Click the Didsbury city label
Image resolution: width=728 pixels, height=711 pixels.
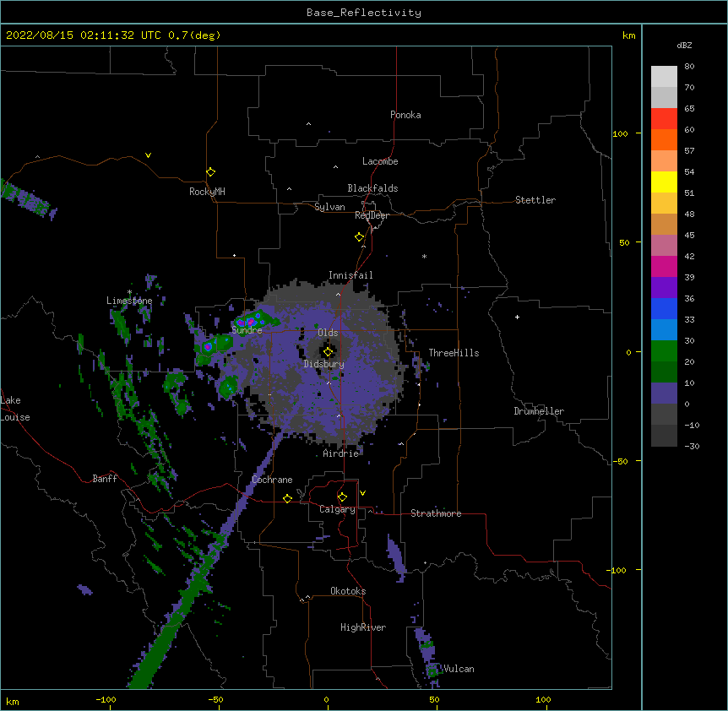click(x=324, y=364)
